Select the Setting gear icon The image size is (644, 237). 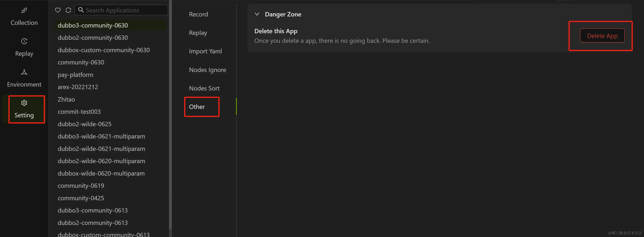point(24,103)
